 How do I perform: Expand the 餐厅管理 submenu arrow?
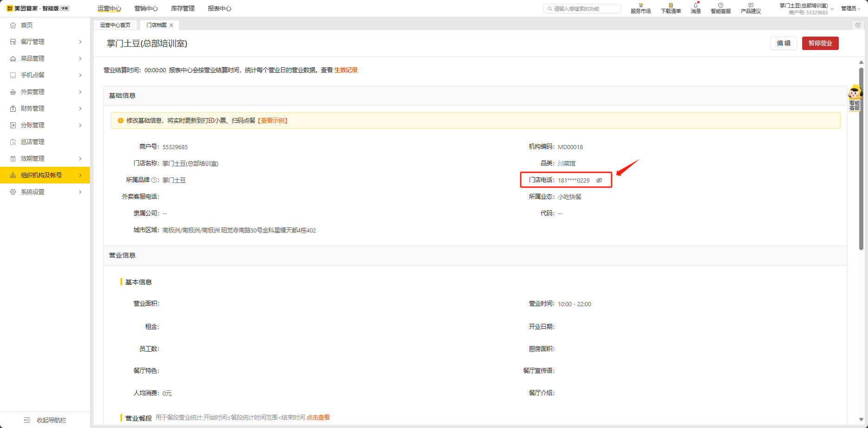click(80, 42)
